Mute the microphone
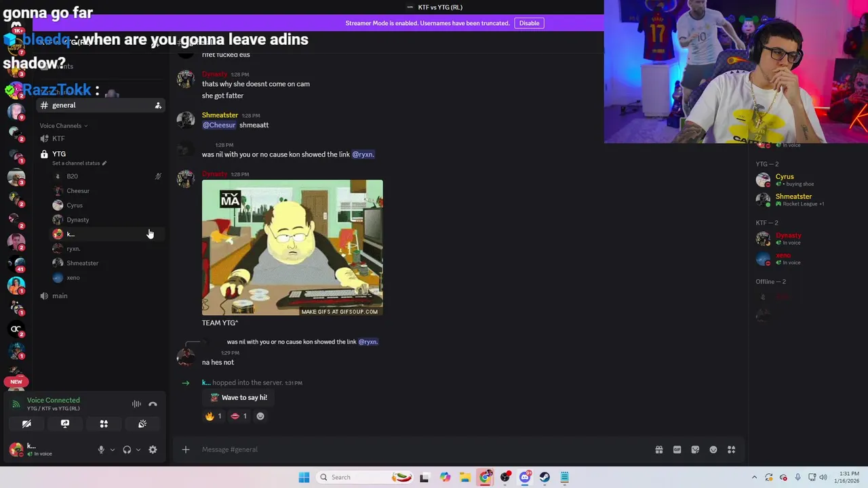The height and width of the screenshot is (488, 868). tap(101, 449)
